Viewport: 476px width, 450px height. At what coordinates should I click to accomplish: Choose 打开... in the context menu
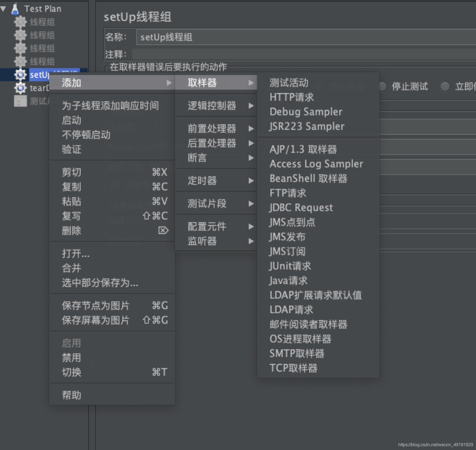[x=112, y=253]
